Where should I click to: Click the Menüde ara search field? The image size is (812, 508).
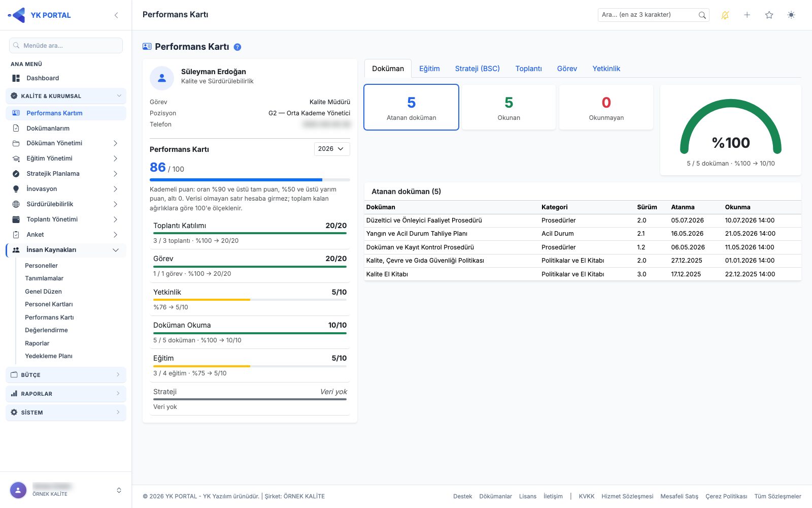(66, 46)
